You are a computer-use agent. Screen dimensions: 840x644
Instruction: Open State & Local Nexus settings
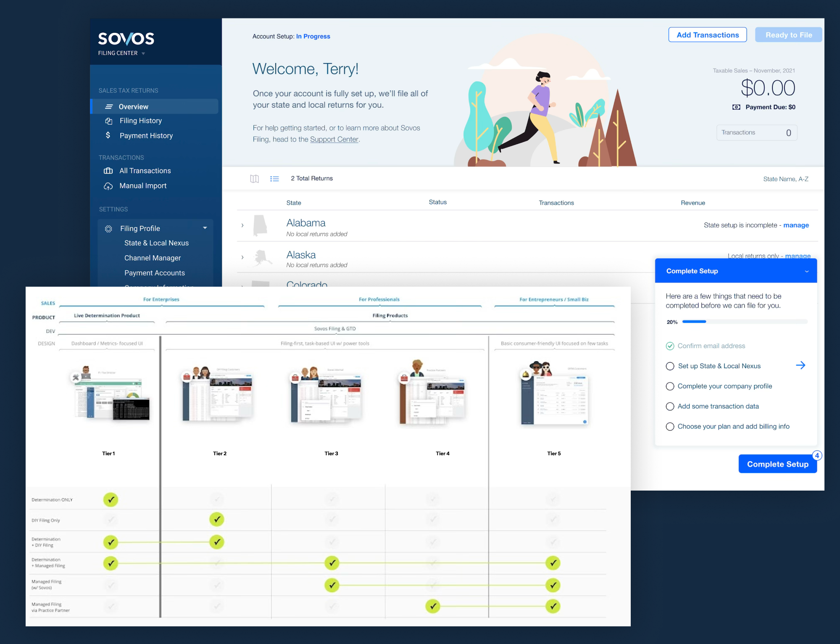click(x=156, y=243)
